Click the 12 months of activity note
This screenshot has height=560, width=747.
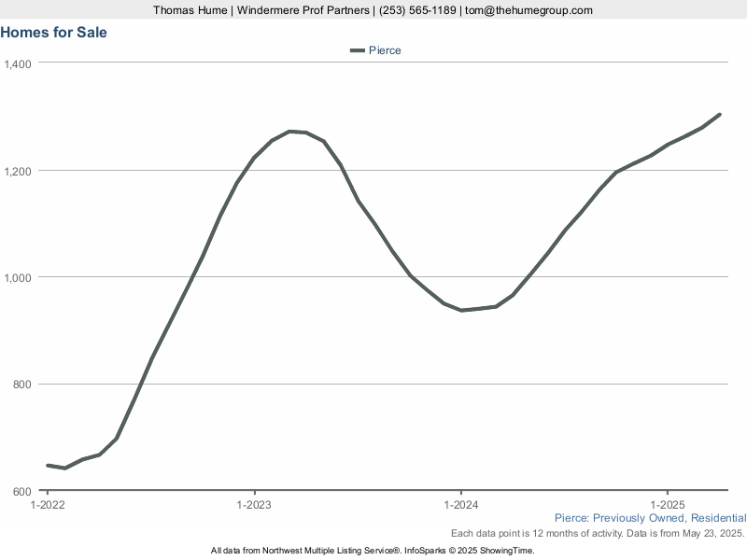click(598, 533)
